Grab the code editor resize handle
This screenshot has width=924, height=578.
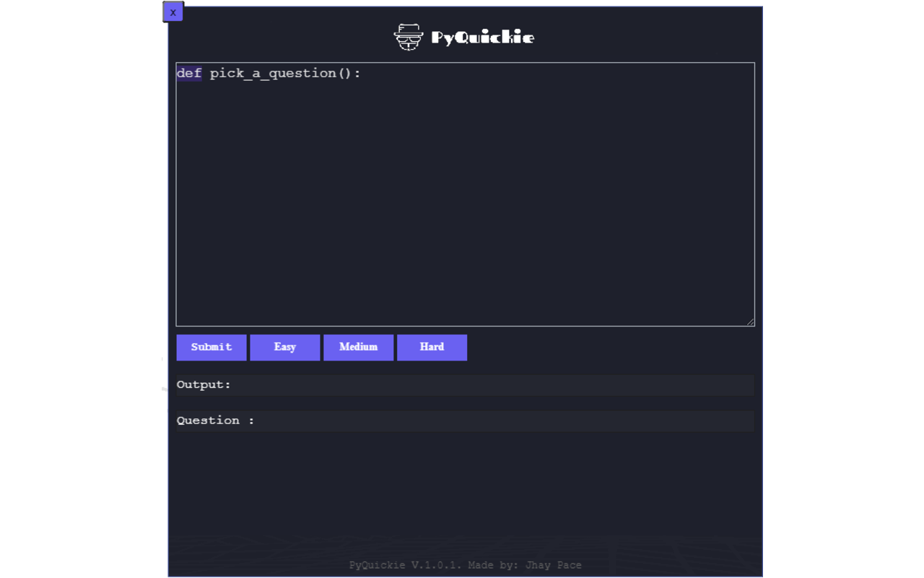point(751,322)
